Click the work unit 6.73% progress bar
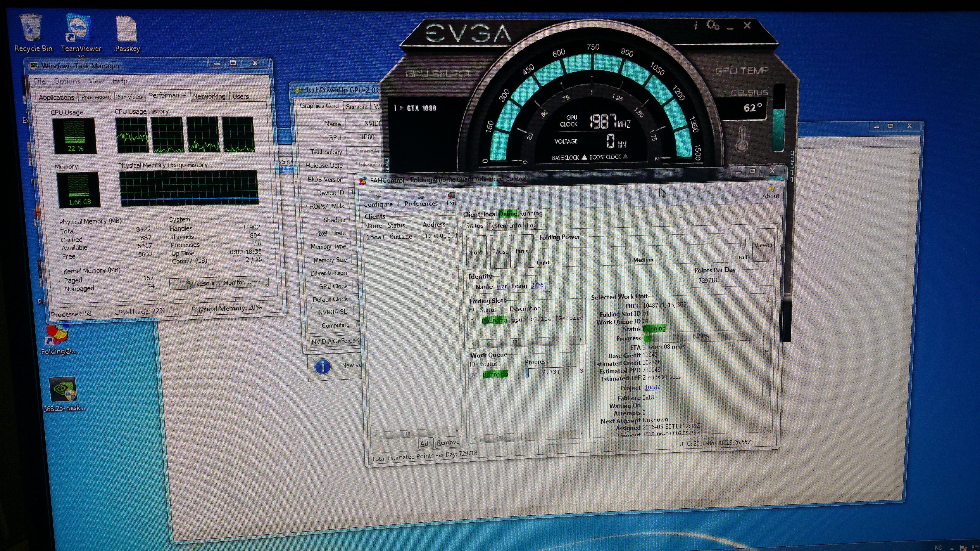This screenshot has width=980, height=551. pos(701,336)
